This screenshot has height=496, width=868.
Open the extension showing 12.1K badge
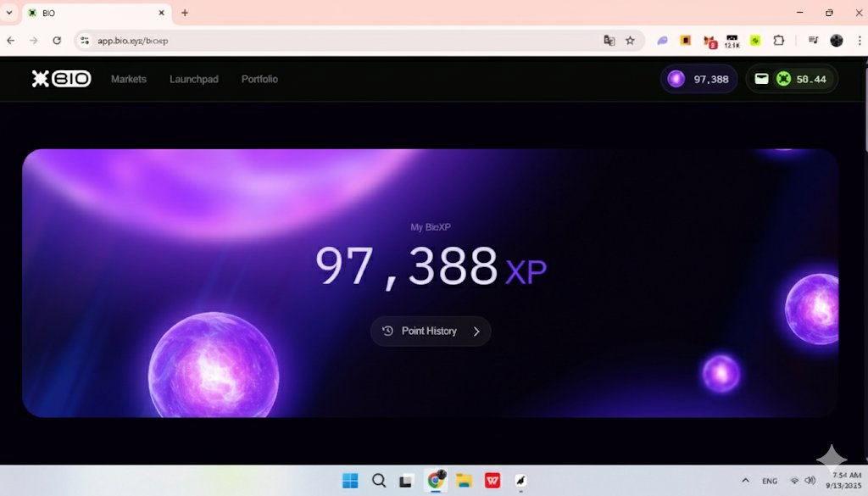pos(732,42)
